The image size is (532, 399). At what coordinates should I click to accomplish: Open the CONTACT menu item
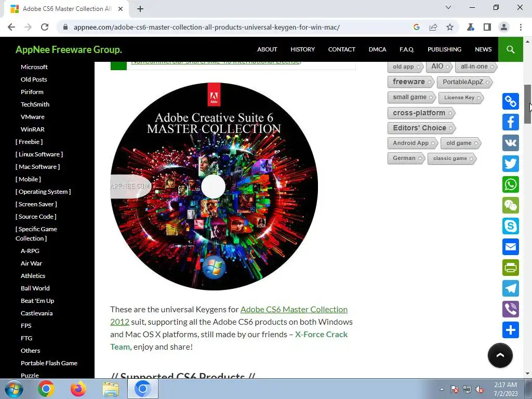click(342, 49)
